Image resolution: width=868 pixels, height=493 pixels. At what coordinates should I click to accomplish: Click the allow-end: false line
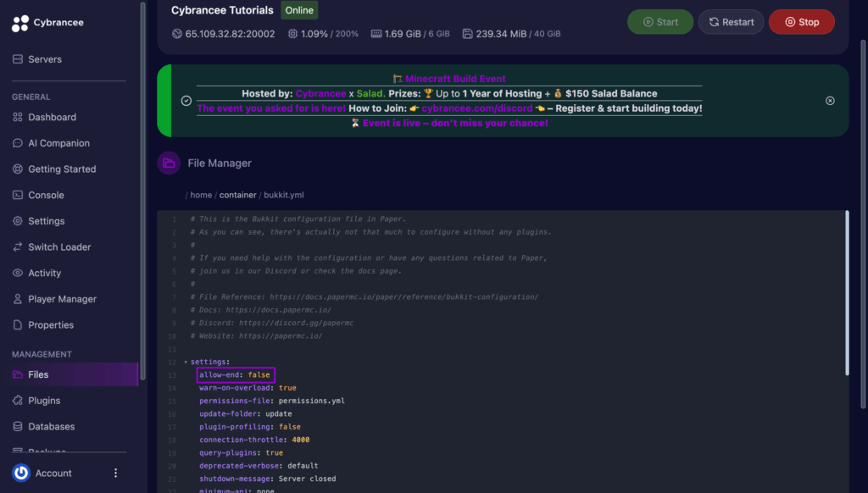[x=236, y=375]
